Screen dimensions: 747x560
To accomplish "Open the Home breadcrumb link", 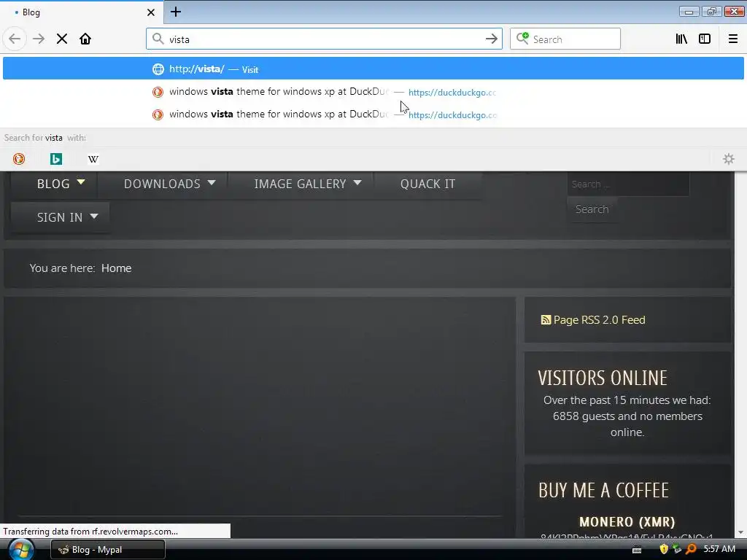I will pos(116,268).
